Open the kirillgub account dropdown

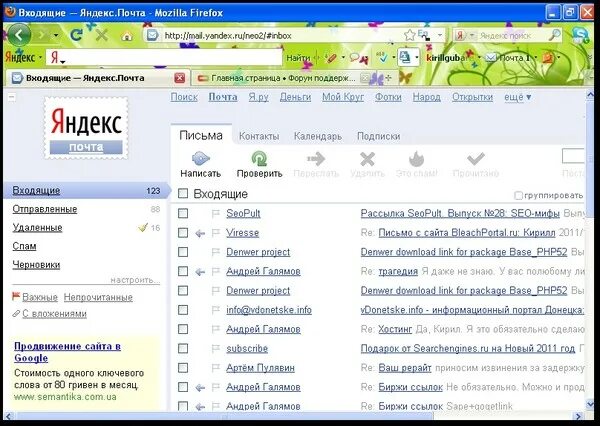(x=479, y=58)
